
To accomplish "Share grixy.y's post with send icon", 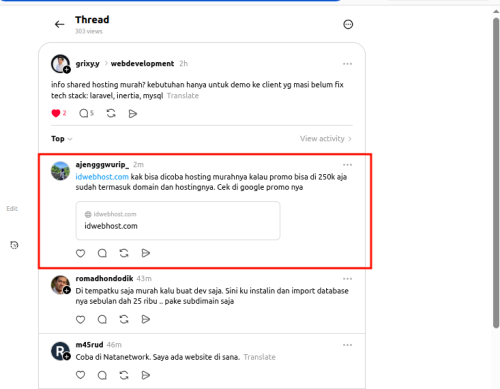I will coord(133,114).
